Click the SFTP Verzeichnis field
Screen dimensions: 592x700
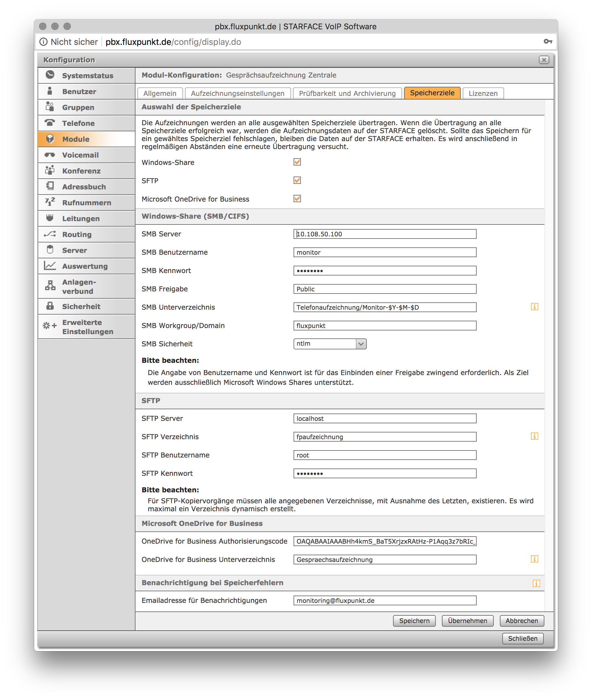(x=385, y=437)
